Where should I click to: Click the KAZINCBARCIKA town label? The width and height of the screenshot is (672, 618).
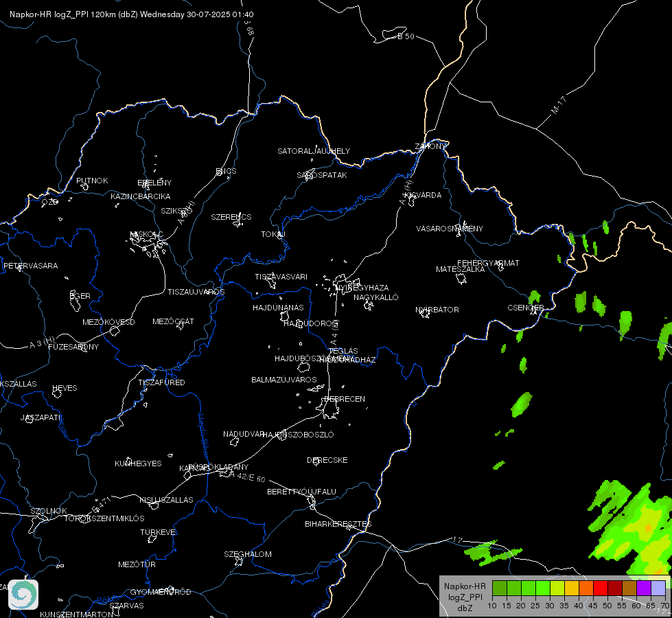tap(141, 196)
